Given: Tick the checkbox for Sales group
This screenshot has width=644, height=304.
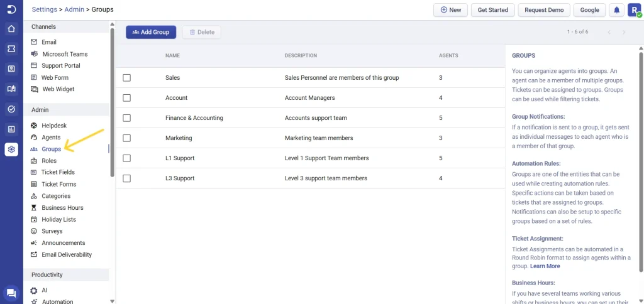Looking at the screenshot, I should coord(127,77).
